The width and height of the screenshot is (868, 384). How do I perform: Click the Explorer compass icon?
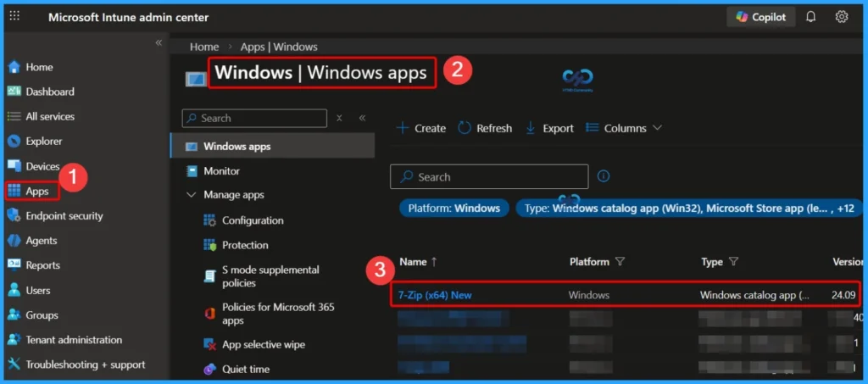pyautogui.click(x=14, y=142)
